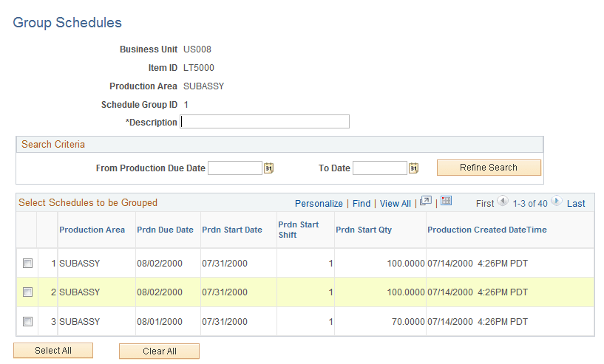The height and width of the screenshot is (364, 604).
Task: Click the Refine Search button
Action: click(x=489, y=168)
